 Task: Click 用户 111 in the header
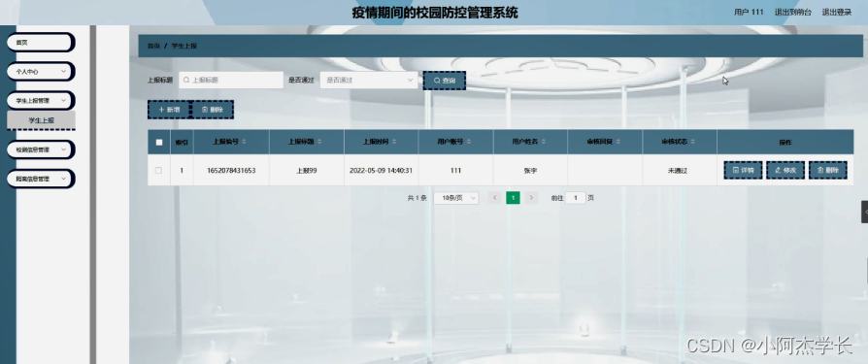(749, 13)
